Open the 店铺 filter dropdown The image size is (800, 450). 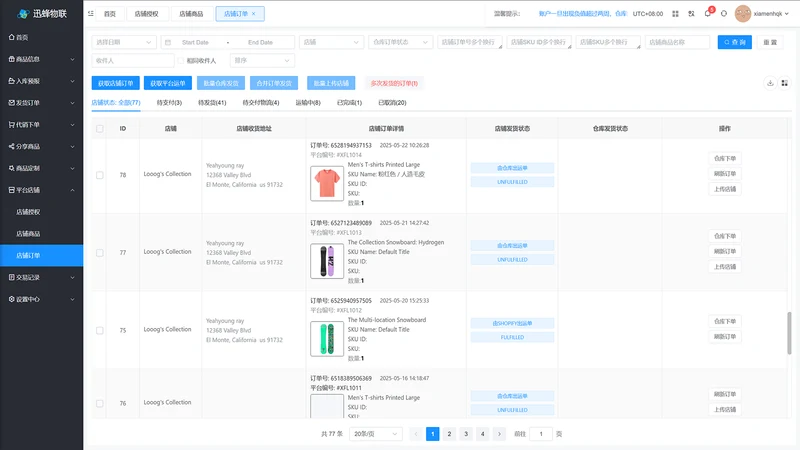pos(331,42)
